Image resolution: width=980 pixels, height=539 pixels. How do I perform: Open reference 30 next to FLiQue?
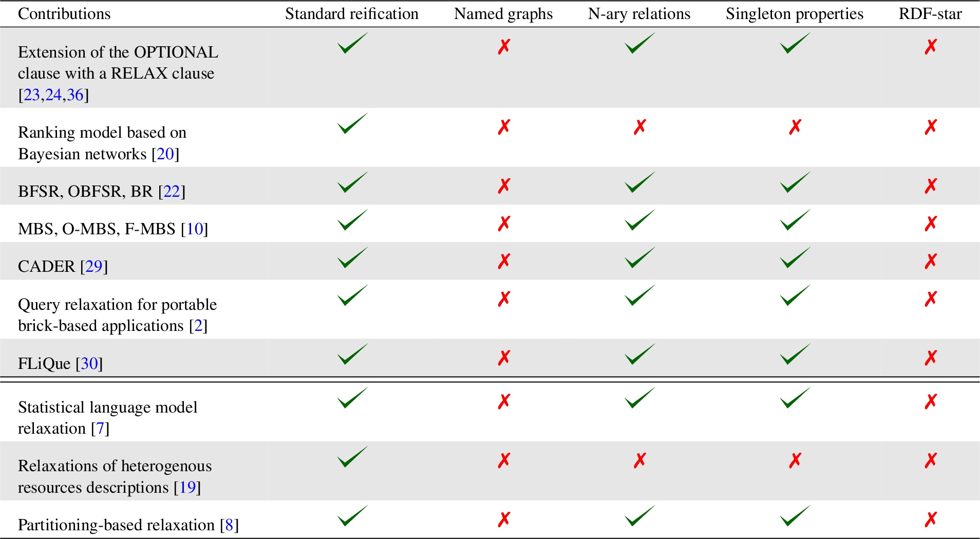(x=89, y=363)
